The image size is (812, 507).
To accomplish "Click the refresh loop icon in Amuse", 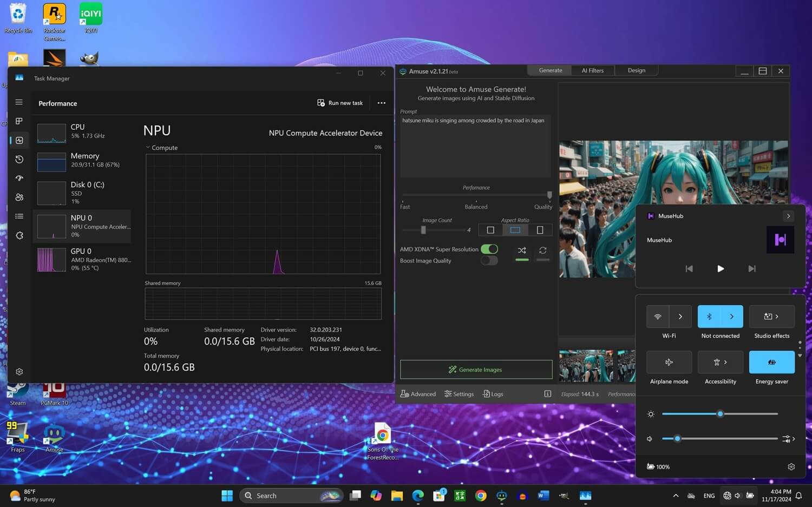I will pyautogui.click(x=543, y=250).
